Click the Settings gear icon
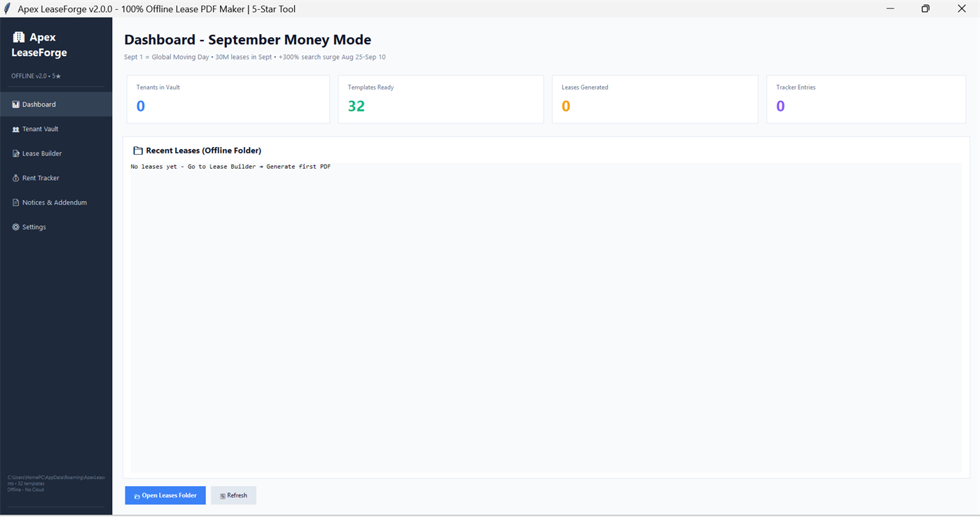Screen dimensions: 980x517 [15, 227]
